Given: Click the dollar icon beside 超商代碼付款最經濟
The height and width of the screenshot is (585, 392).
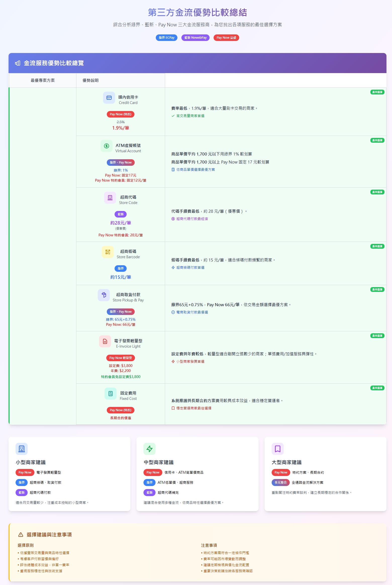Looking at the screenshot, I should [173, 219].
